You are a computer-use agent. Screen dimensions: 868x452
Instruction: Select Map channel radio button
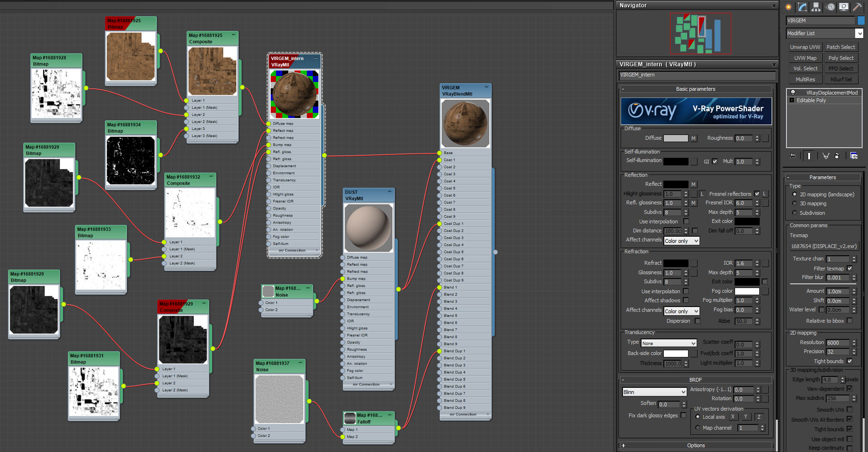point(698,428)
